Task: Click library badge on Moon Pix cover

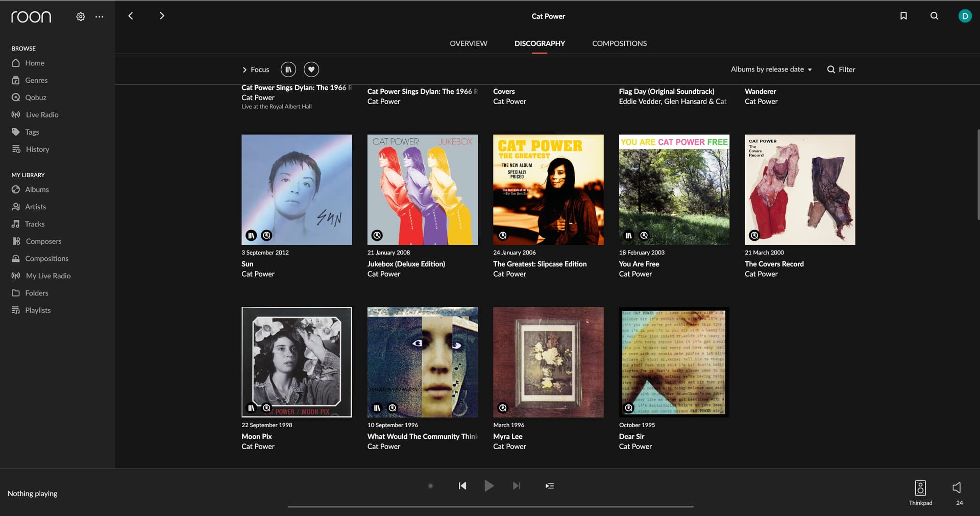Action: (251, 408)
